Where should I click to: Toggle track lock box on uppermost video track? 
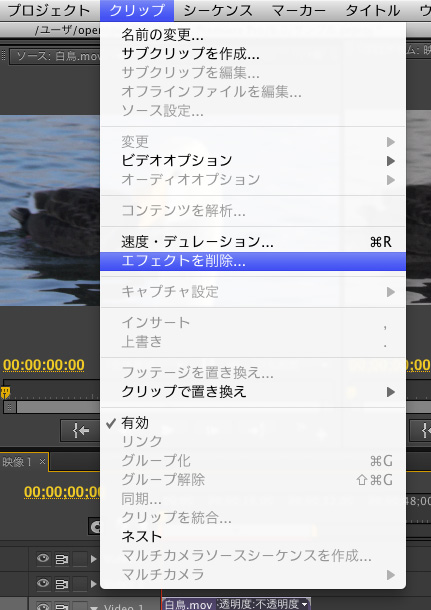80,559
